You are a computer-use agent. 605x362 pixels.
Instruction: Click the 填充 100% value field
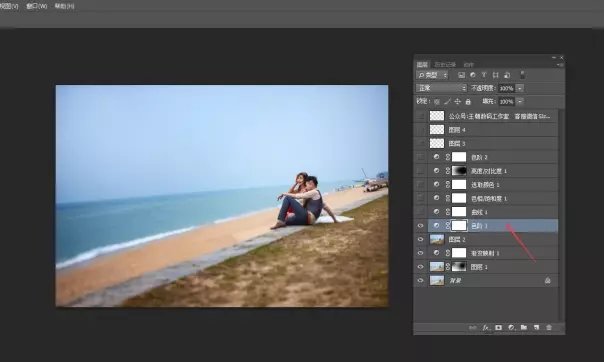coord(507,101)
